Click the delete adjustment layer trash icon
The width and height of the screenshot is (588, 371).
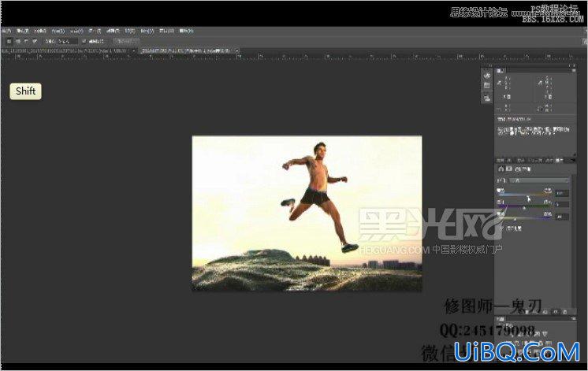(565, 312)
